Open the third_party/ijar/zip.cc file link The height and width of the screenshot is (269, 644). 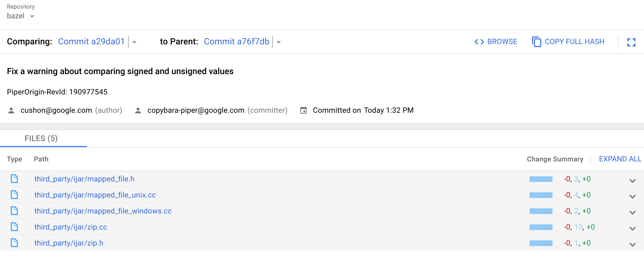[71, 227]
